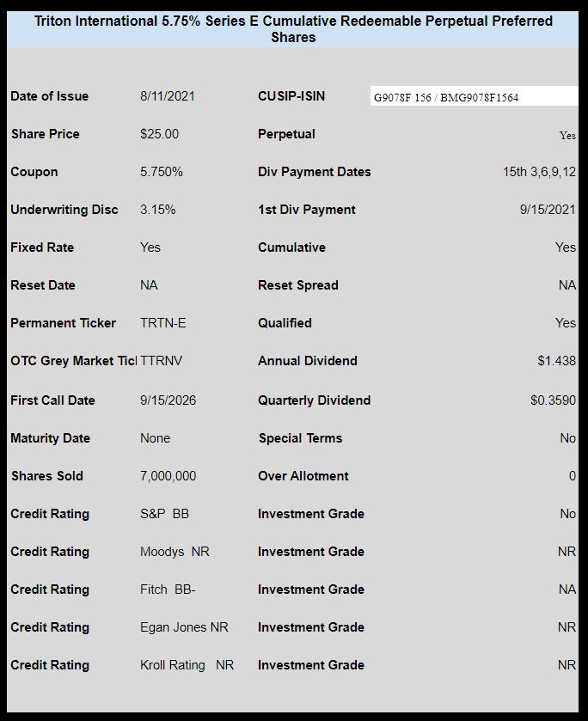Click the Annual Dividend $1.438 value
Viewport: 588px width, 721px height.
(557, 361)
